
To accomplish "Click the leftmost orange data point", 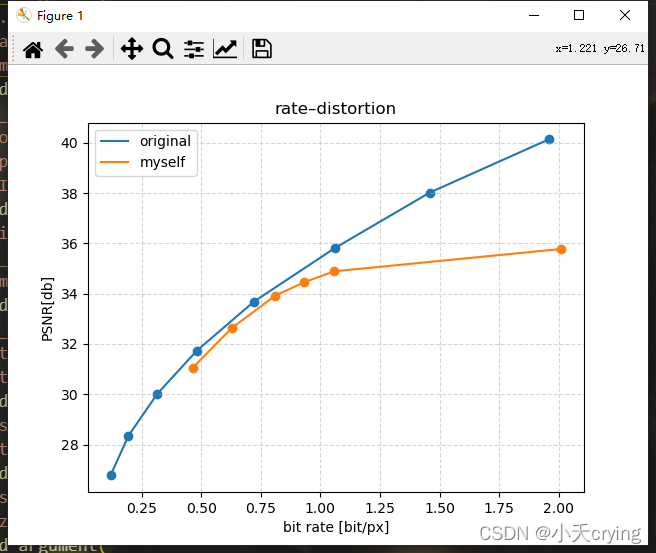I will coord(193,369).
